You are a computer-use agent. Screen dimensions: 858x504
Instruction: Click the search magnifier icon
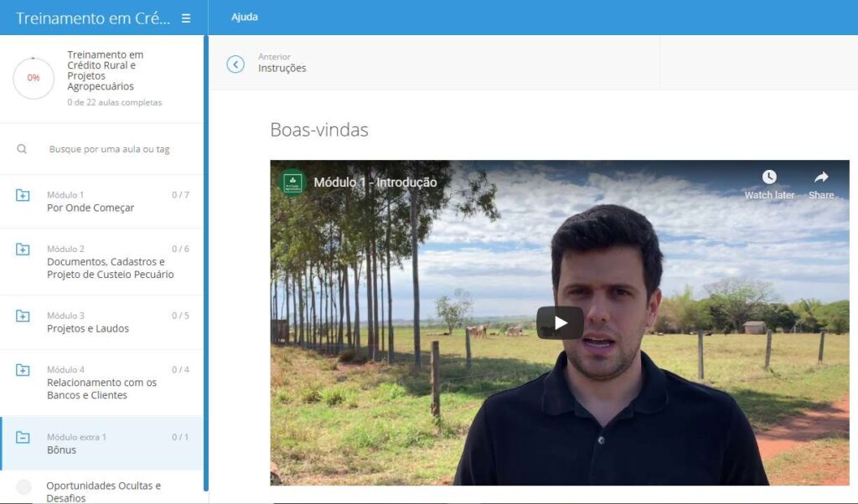click(x=22, y=149)
